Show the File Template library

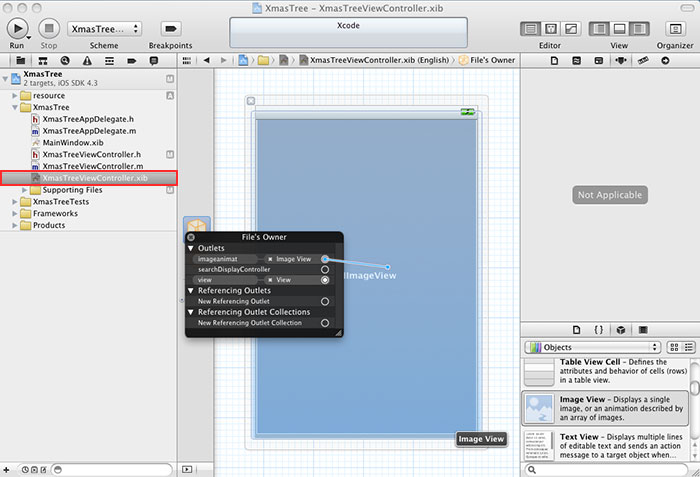pos(576,330)
